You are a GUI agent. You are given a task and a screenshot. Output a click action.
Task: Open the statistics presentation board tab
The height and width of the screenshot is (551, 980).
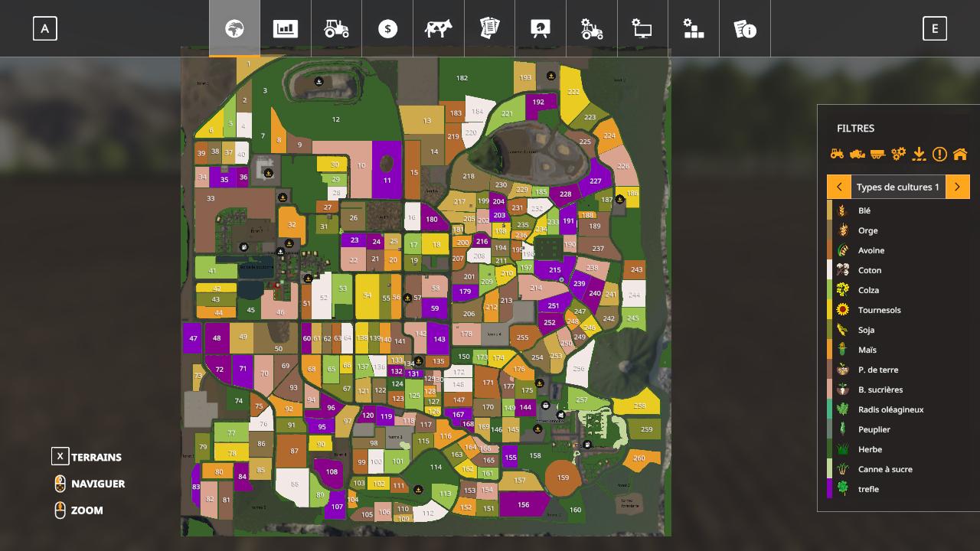541,28
